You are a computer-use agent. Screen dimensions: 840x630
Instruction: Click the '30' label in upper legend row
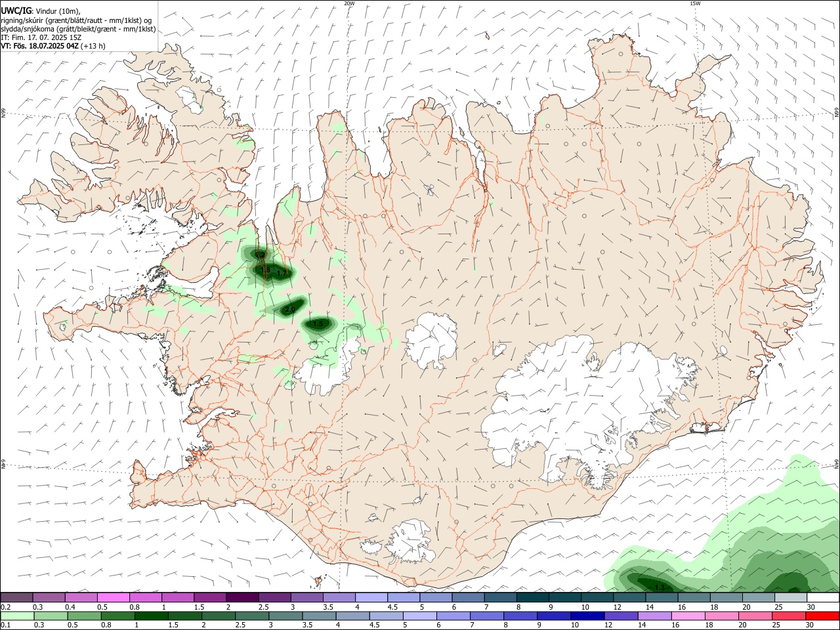tap(812, 607)
